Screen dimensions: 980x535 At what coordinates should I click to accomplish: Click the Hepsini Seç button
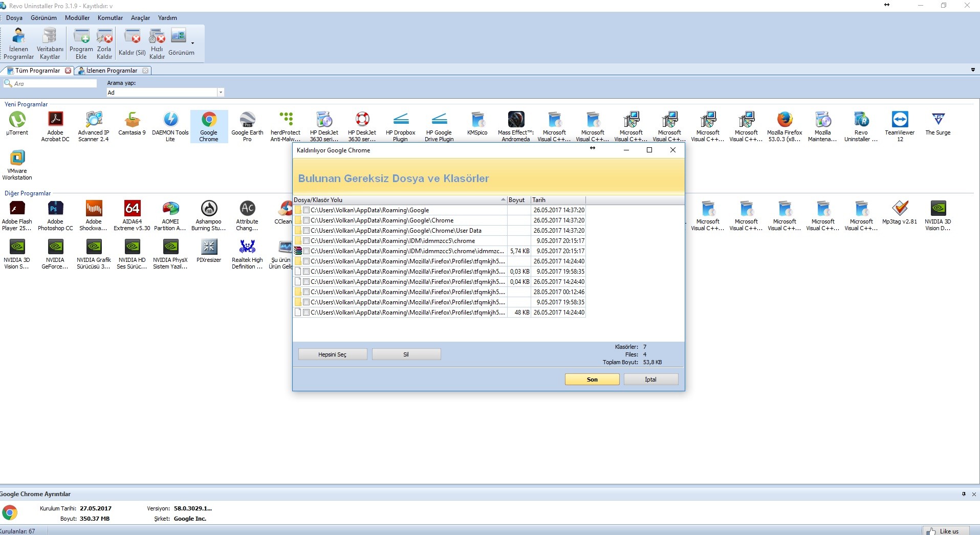tap(333, 354)
